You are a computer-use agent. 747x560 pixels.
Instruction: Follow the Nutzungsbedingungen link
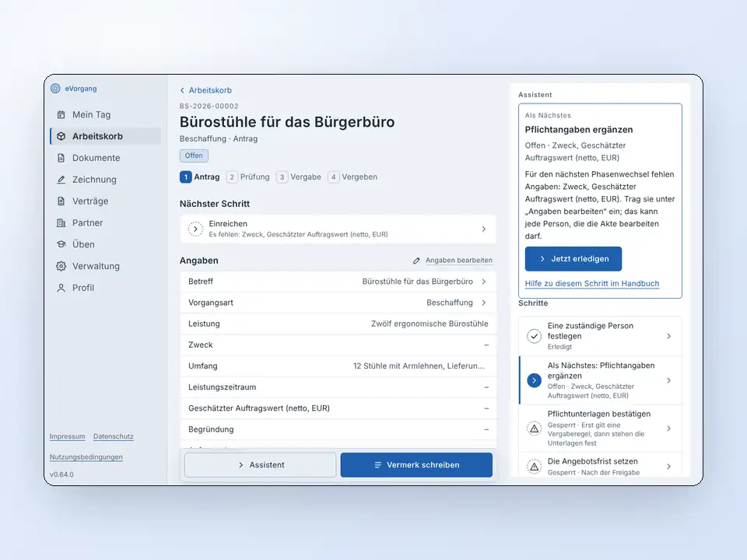tap(86, 457)
